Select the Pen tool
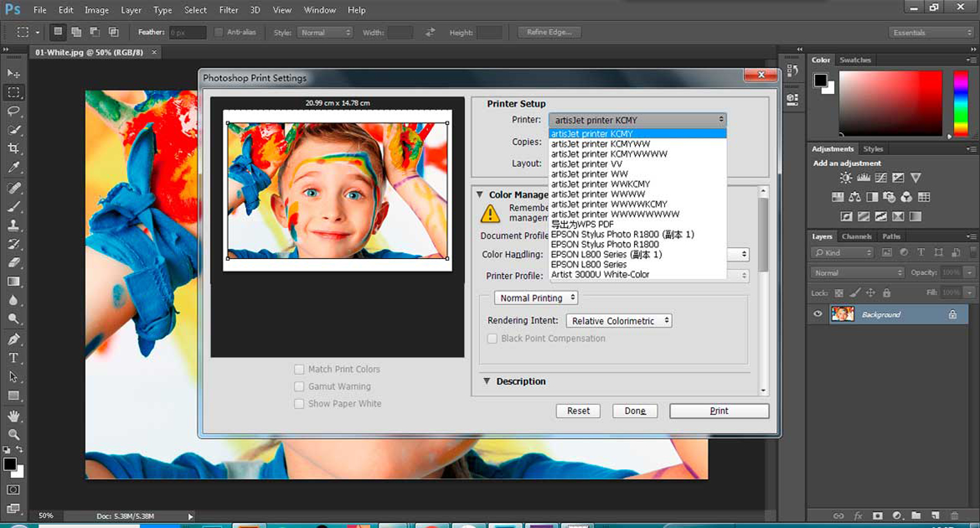980x528 pixels. click(x=13, y=339)
